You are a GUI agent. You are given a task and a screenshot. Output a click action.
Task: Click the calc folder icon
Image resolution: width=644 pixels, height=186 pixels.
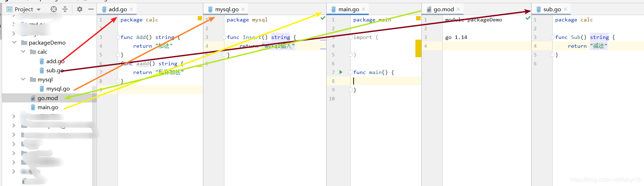33,52
